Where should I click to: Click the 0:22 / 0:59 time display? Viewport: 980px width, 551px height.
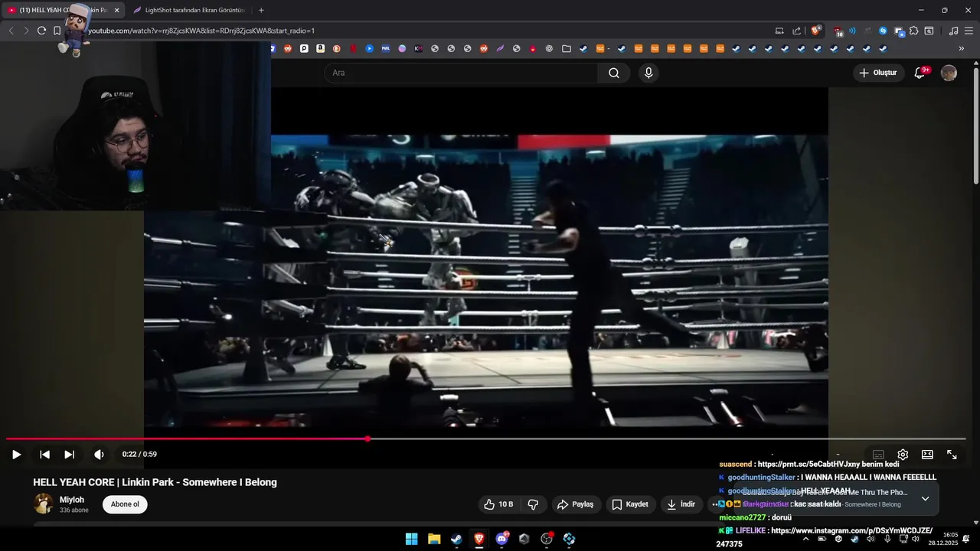pos(139,455)
